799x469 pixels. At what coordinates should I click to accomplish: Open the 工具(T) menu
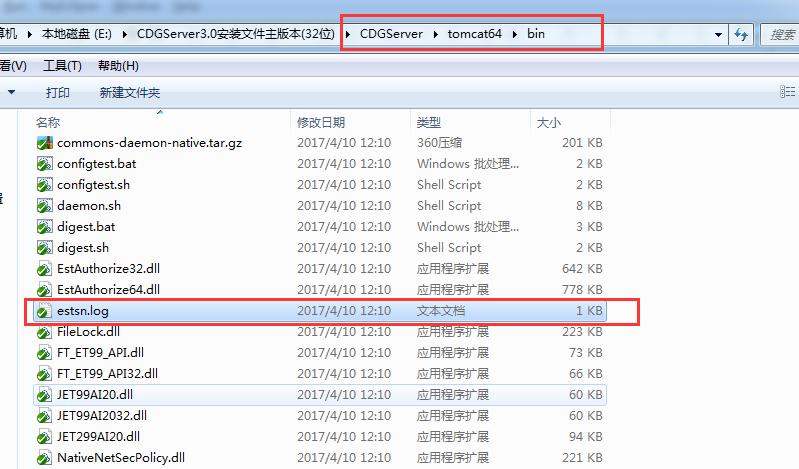62,66
